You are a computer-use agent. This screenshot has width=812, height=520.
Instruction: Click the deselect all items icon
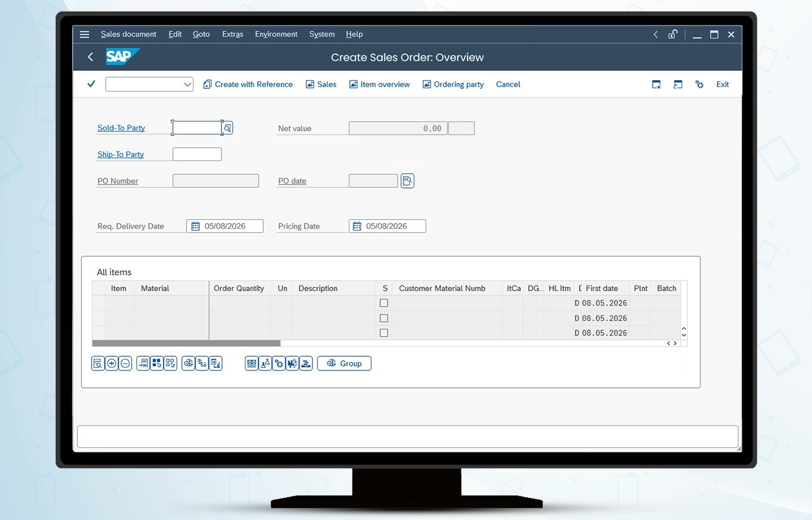170,363
